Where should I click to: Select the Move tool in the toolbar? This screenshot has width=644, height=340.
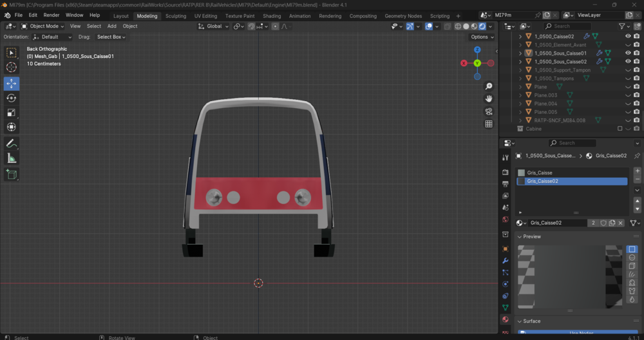pos(12,83)
